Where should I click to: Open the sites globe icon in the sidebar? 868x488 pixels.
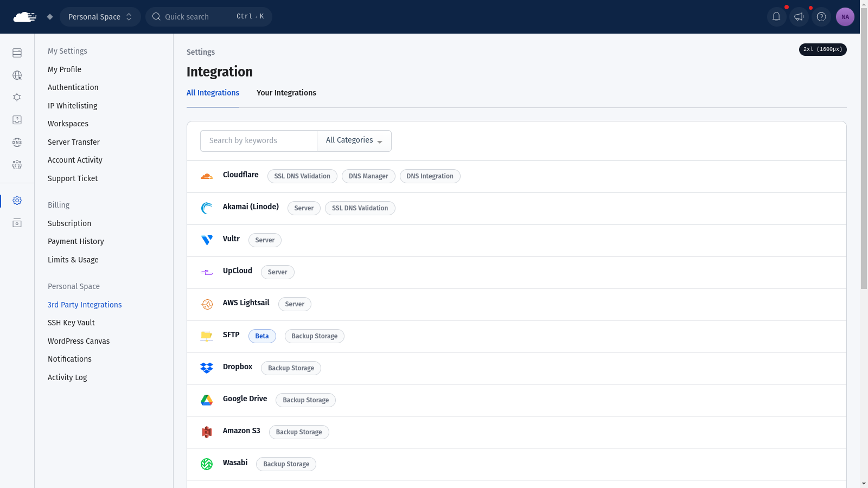(x=17, y=75)
